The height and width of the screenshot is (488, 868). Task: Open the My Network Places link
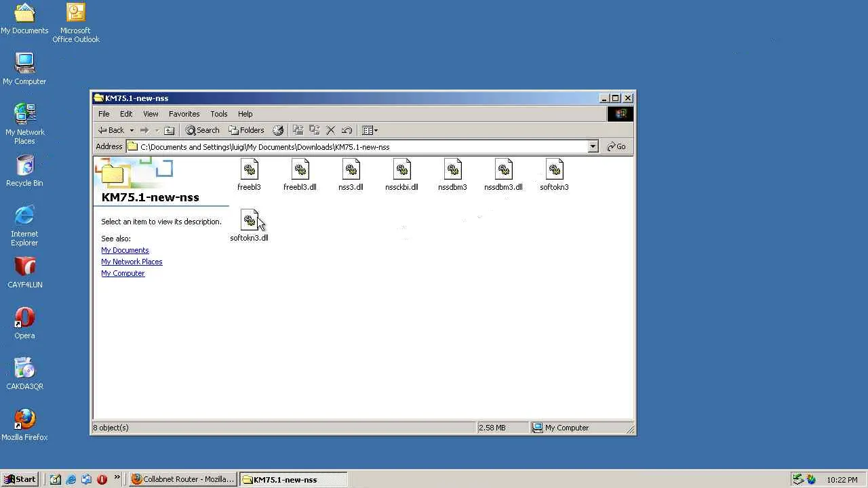click(x=132, y=262)
